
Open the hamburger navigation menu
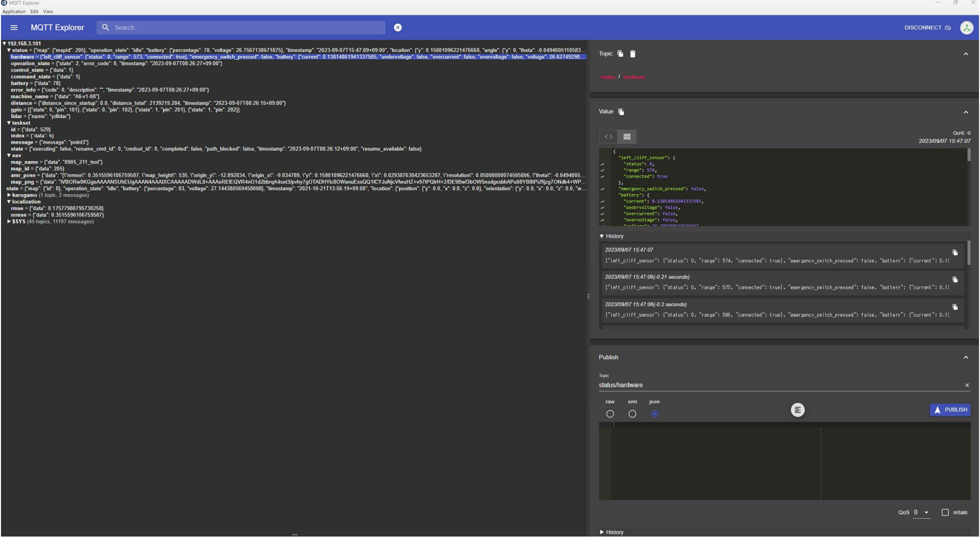pos(14,28)
